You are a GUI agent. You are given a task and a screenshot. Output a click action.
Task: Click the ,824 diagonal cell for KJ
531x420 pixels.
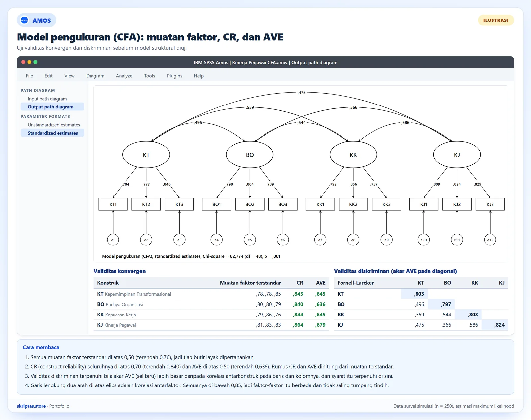pyautogui.click(x=495, y=325)
